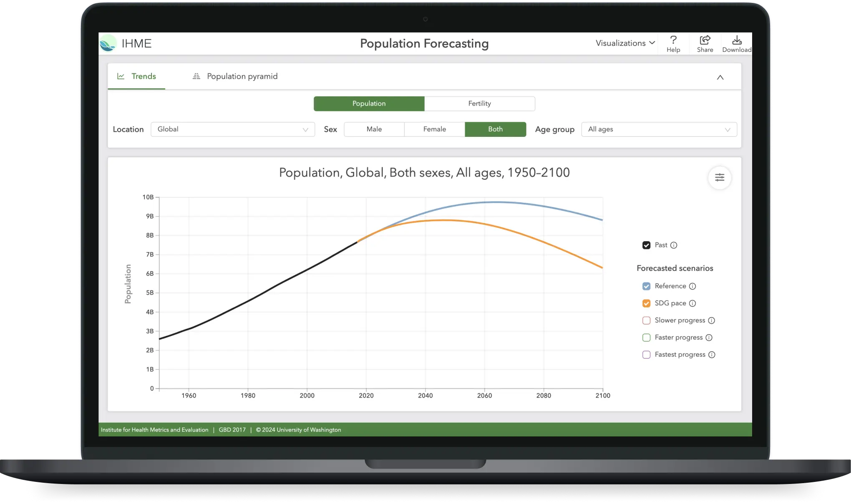Click the chart title text

pyautogui.click(x=424, y=173)
